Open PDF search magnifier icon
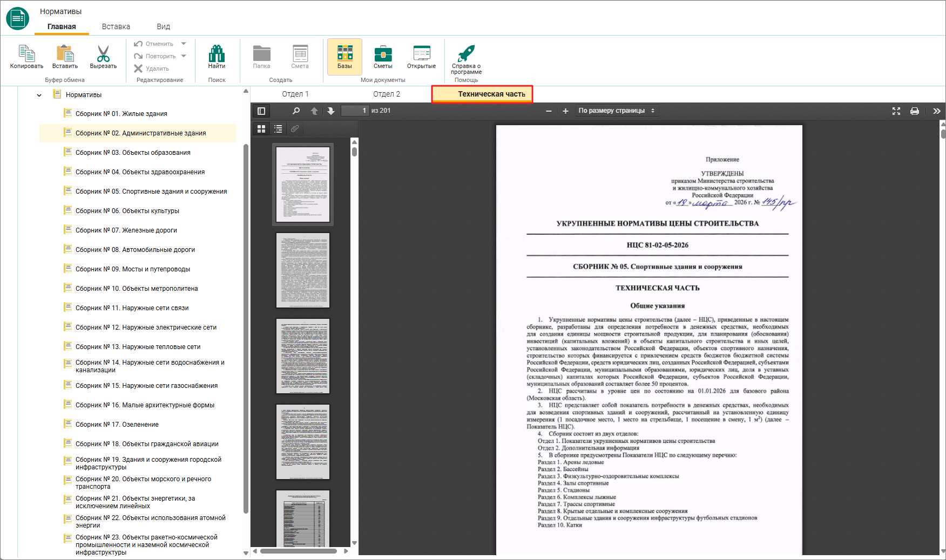946x560 pixels. click(296, 111)
